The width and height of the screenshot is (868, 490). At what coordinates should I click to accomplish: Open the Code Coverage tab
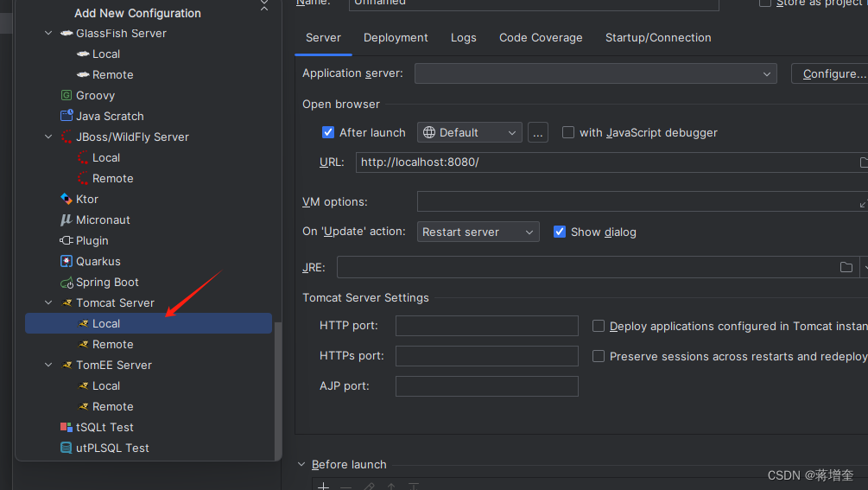click(541, 38)
